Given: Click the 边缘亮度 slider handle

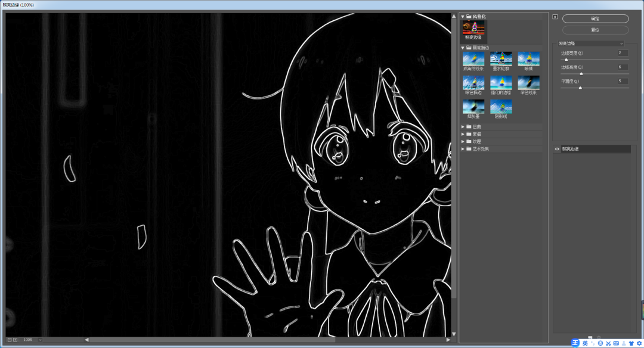Looking at the screenshot, I should coord(581,74).
